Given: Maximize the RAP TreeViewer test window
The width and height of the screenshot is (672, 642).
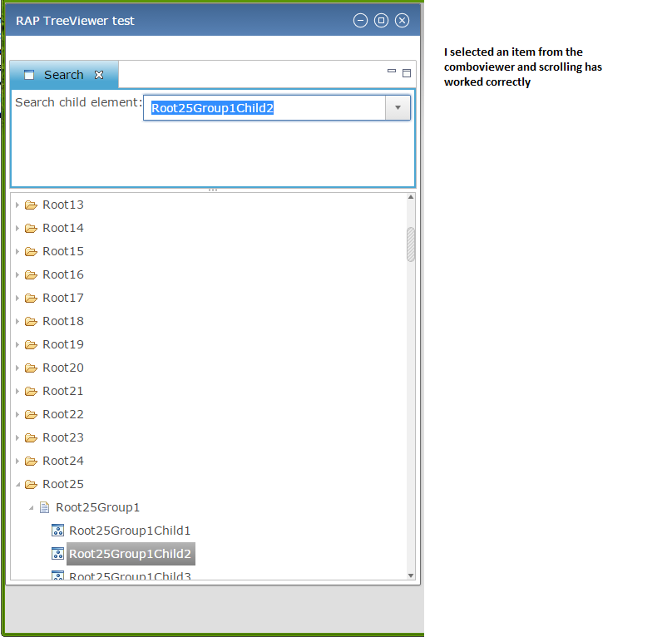Looking at the screenshot, I should (x=381, y=21).
